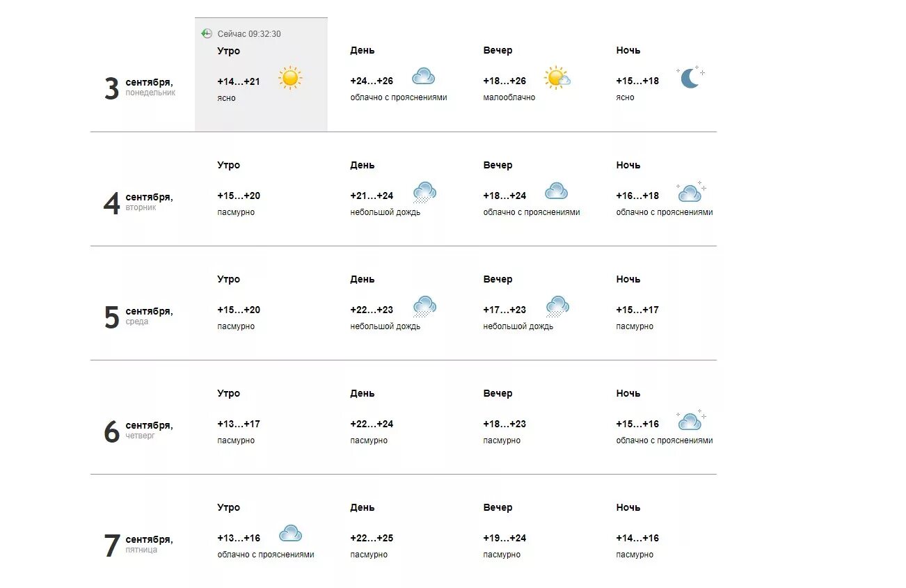Click the rain cloud icon for 5 September day
Viewport: 906px width, 588px height.
(x=424, y=306)
